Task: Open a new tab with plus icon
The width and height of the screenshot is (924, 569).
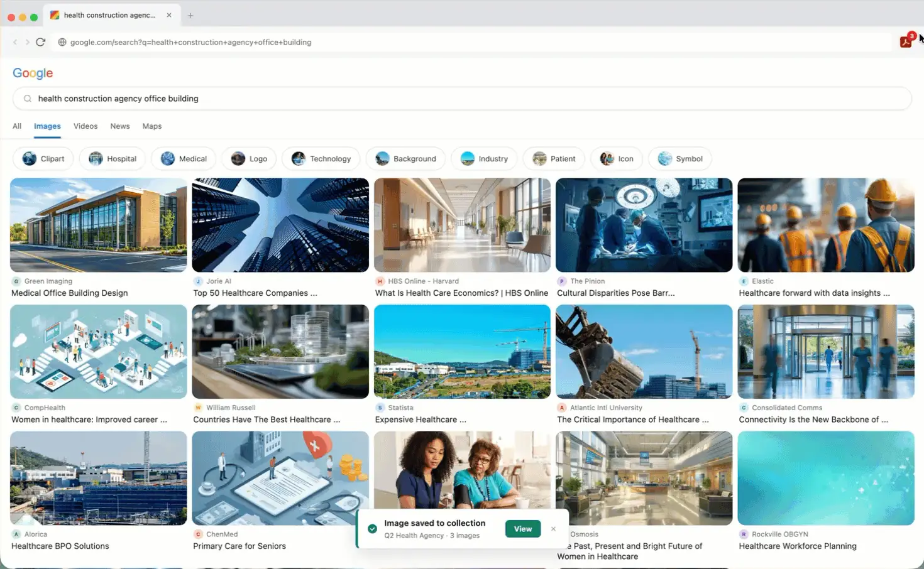Action: pyautogui.click(x=190, y=15)
